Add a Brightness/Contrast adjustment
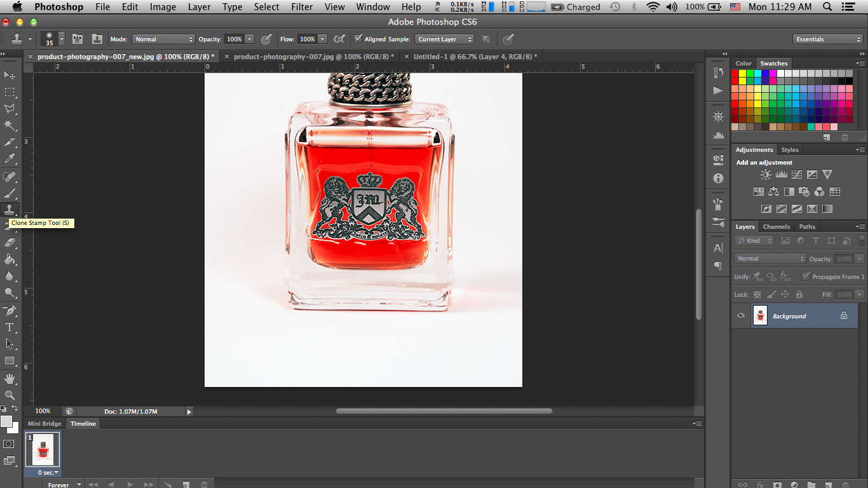The width and height of the screenshot is (868, 488). tap(766, 175)
